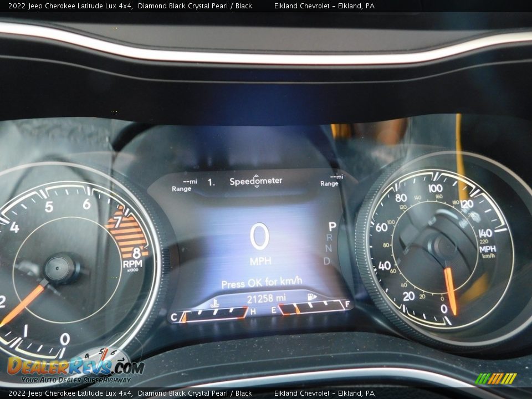Click the 'MPH km/h' label on speedometer dial
Viewport: 532px width, 399px height.
[x=488, y=252]
